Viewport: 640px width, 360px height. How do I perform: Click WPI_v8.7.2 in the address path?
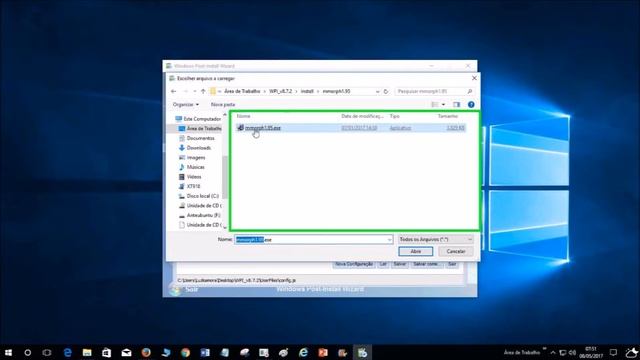coord(280,91)
